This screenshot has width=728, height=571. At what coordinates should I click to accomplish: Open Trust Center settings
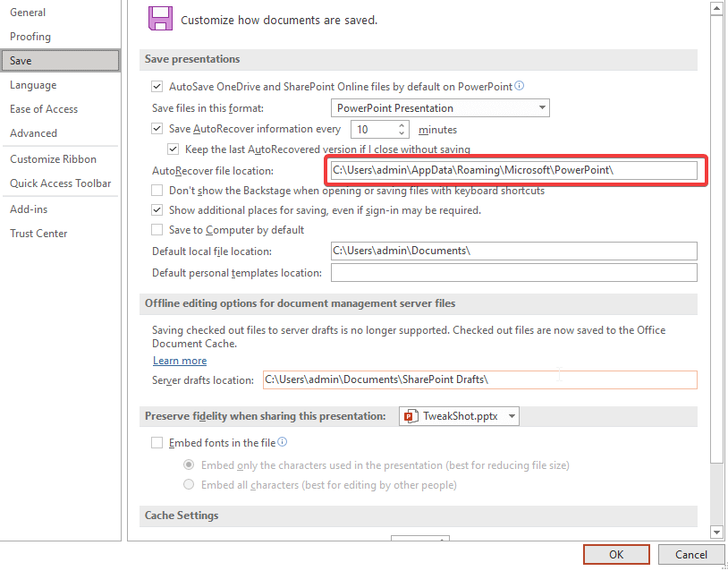[60, 234]
